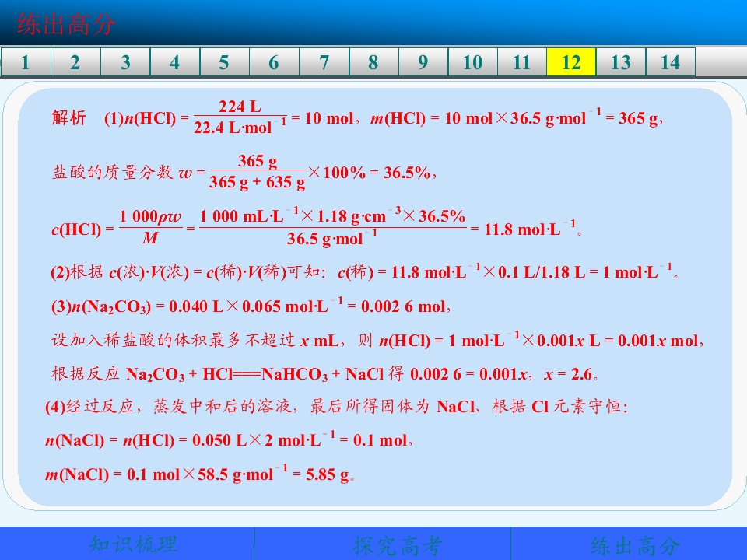This screenshot has width=747, height=560.
Task: Click the highlighted yellow tab 12
Action: tap(571, 62)
